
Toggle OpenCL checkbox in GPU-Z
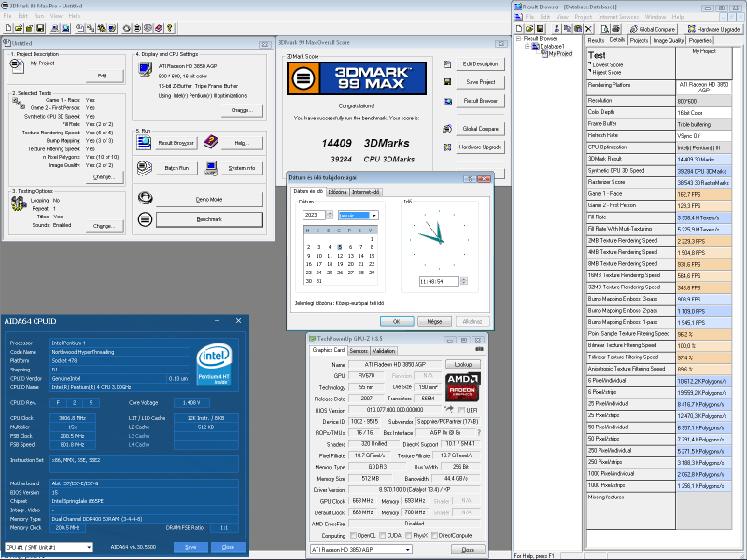[354, 535]
